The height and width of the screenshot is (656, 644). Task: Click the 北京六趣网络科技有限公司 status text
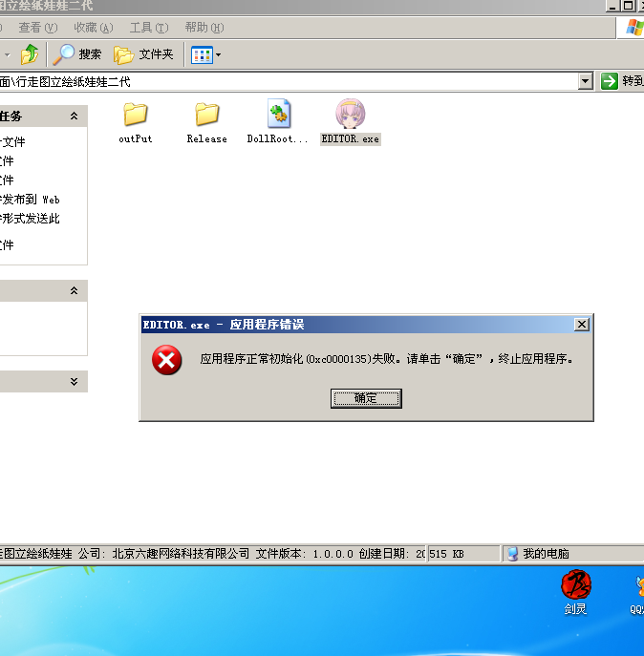point(181,554)
